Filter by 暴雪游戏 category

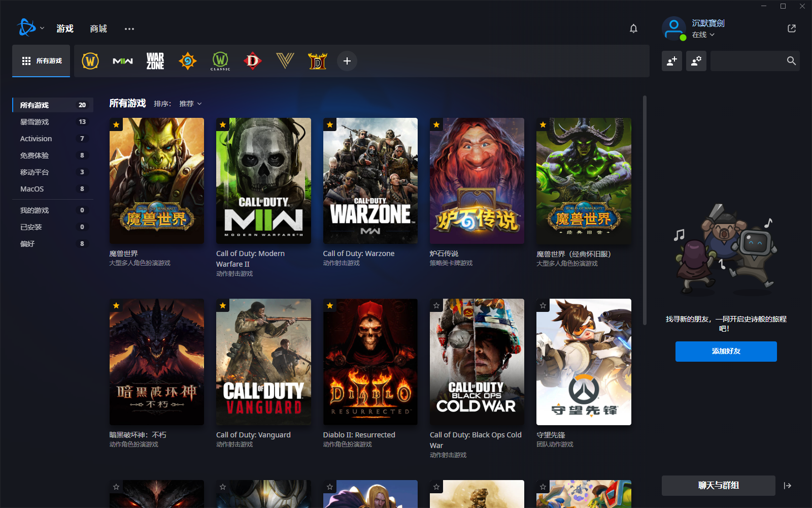point(53,122)
